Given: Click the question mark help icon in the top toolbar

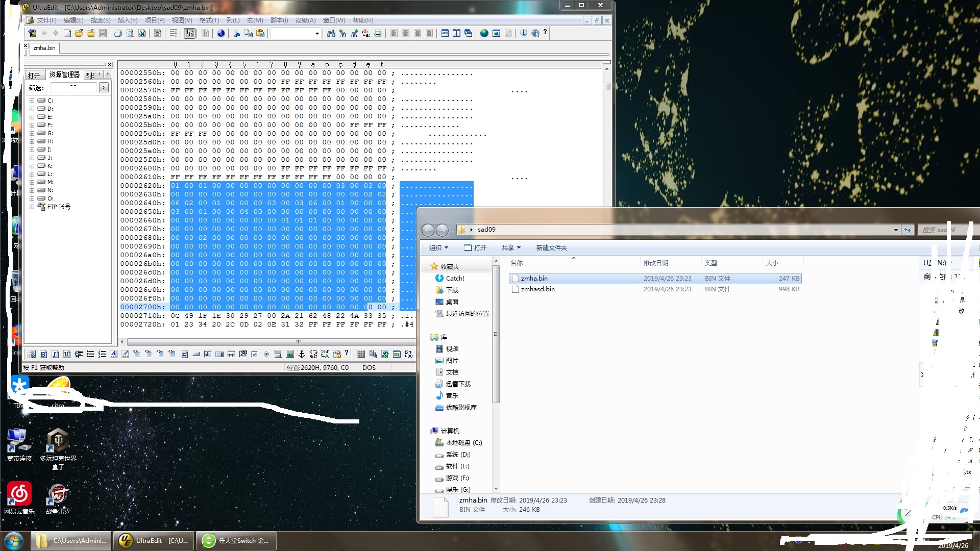Looking at the screenshot, I should (x=545, y=32).
